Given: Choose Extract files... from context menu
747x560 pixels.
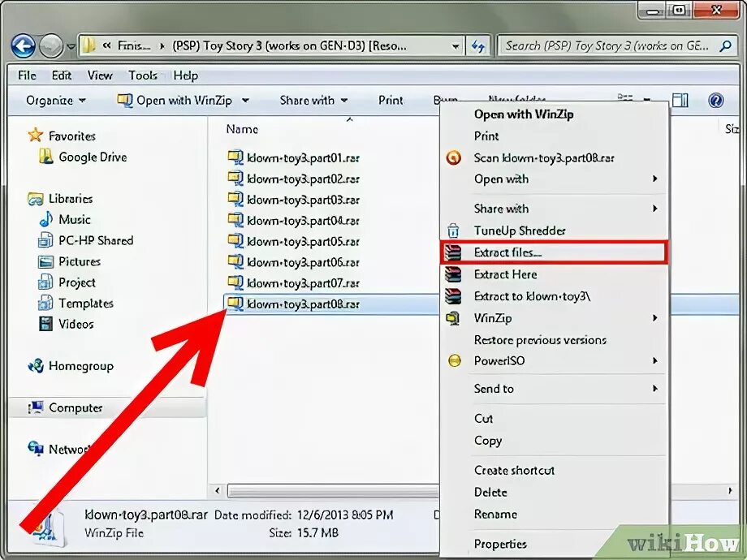Looking at the screenshot, I should [555, 252].
